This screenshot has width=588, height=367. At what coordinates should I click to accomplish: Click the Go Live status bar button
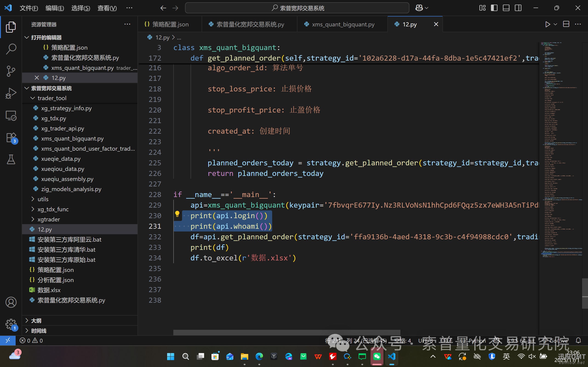click(556, 341)
